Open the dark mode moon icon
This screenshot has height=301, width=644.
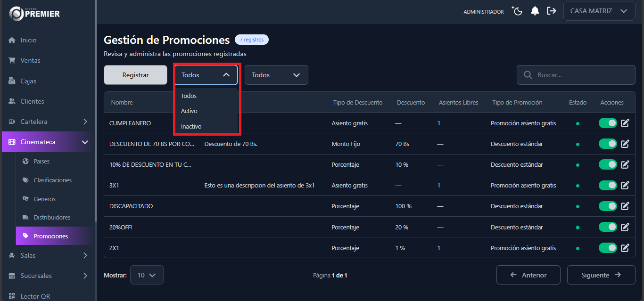point(517,10)
